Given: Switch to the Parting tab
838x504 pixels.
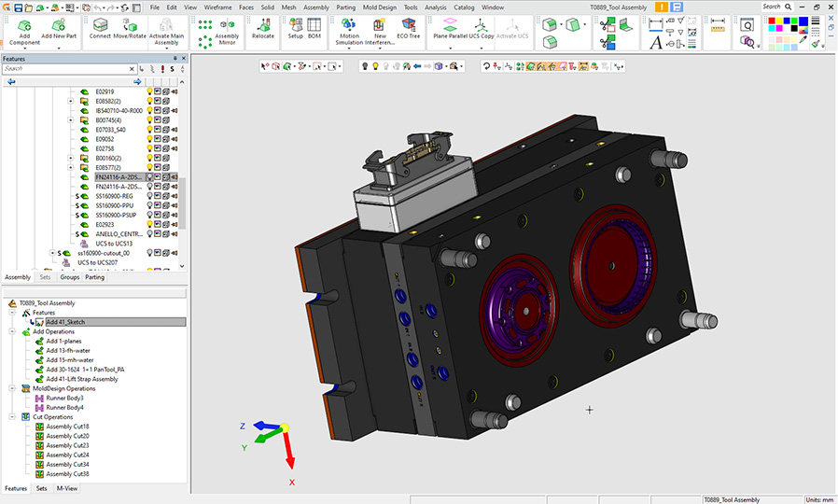Looking at the screenshot, I should point(95,277).
